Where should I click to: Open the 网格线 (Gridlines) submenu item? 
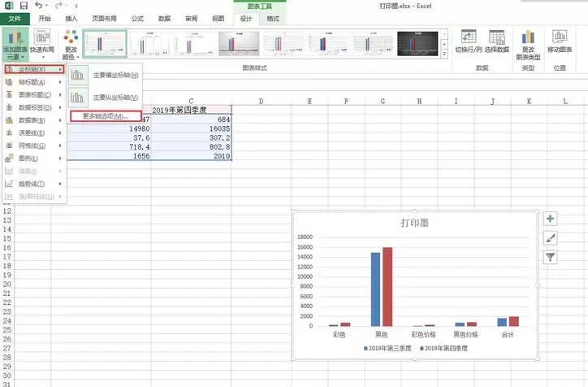coord(32,145)
